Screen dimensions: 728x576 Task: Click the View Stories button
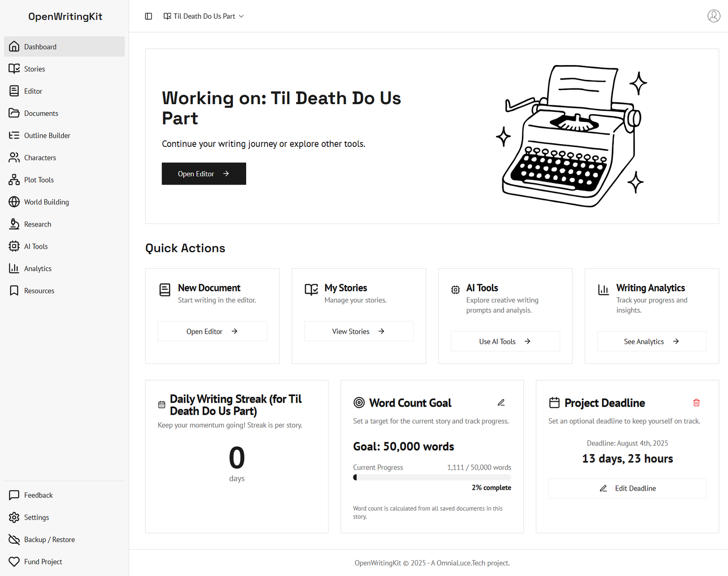(x=359, y=331)
